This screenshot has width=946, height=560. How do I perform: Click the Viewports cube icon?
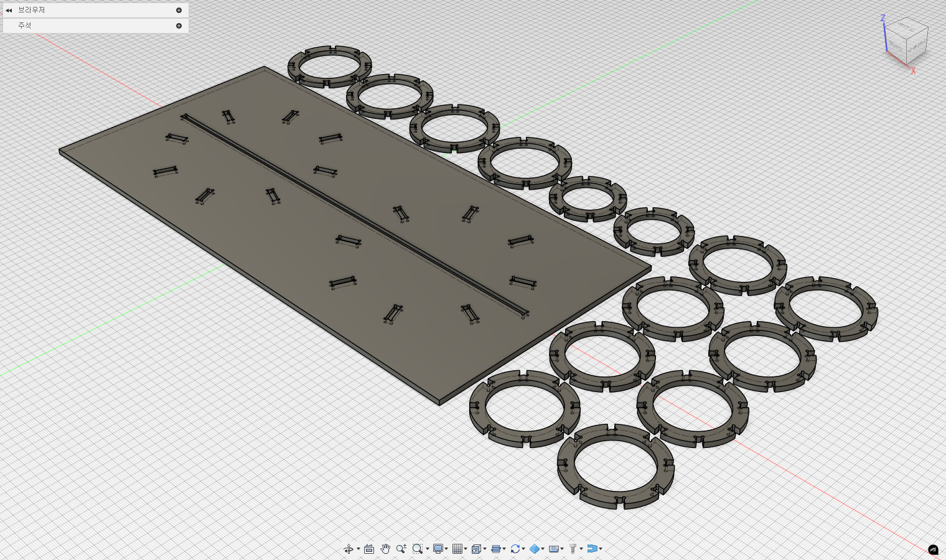[x=476, y=549]
